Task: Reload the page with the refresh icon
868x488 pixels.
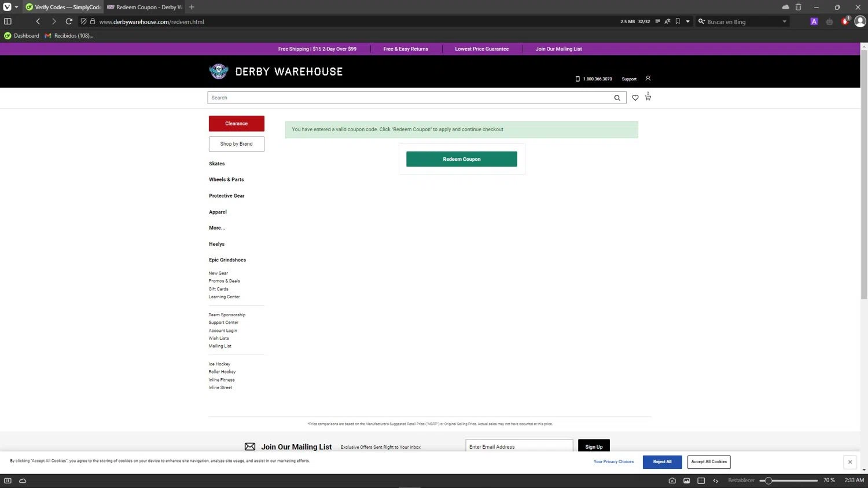Action: (69, 21)
